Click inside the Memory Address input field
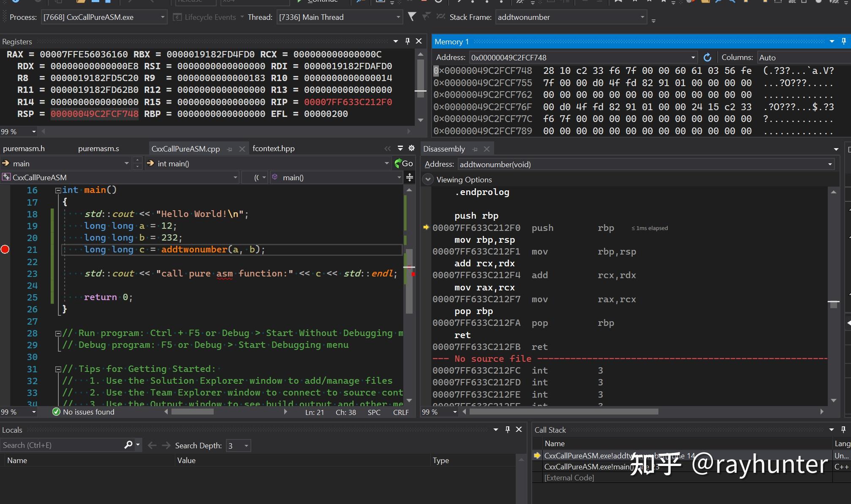The image size is (851, 504). (570, 57)
